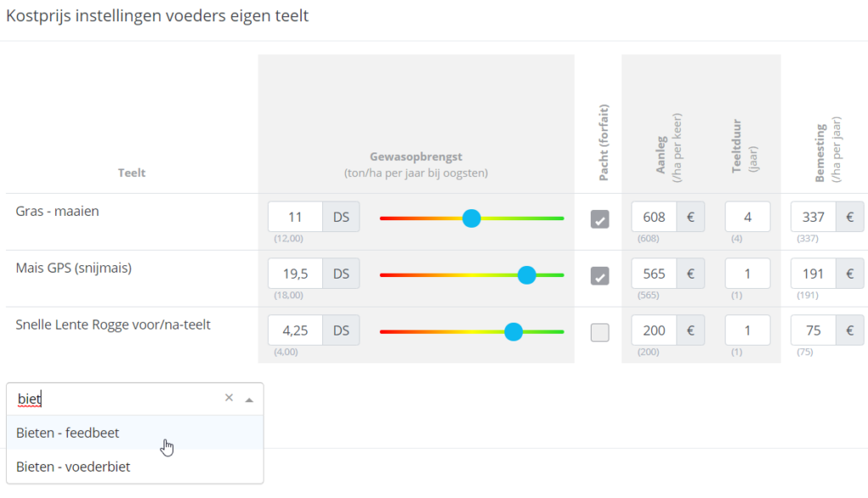The height and width of the screenshot is (498, 868).
Task: Choose 'Bieten - voederbiet' option
Action: 73,467
